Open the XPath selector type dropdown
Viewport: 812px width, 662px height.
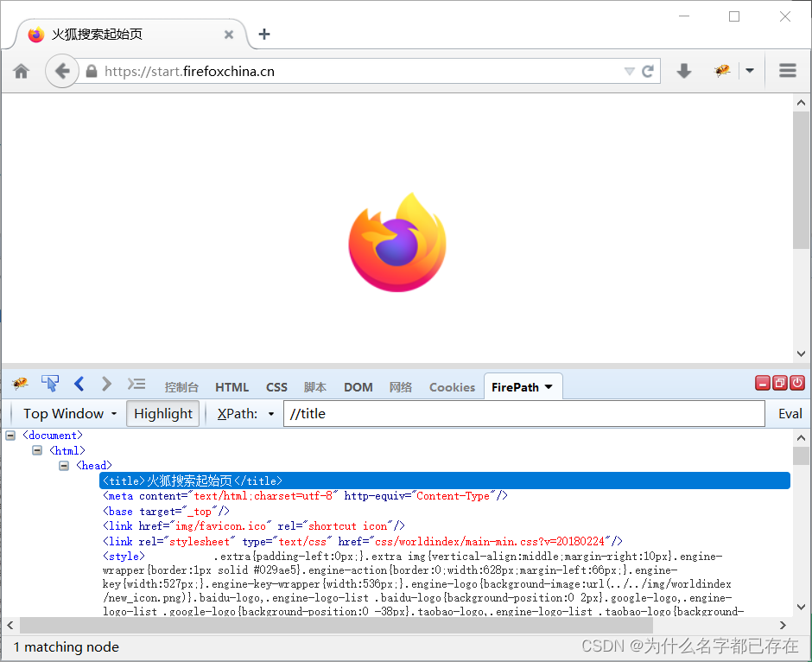(x=245, y=413)
